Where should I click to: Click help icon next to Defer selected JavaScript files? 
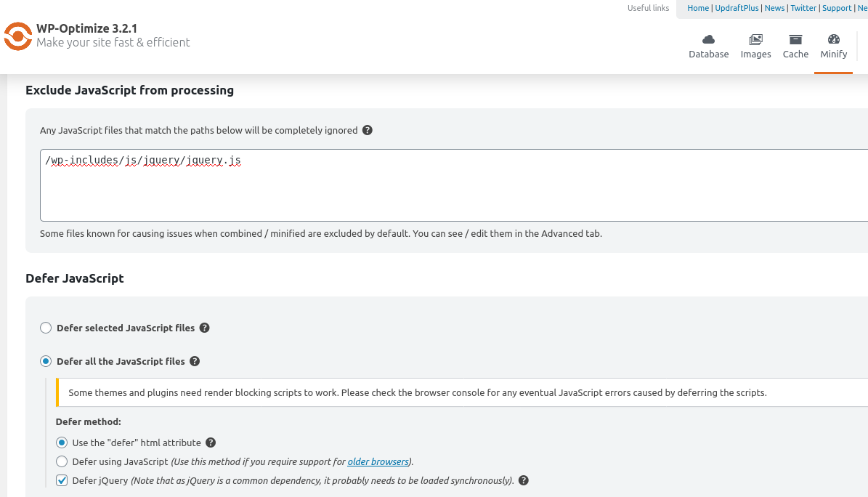pyautogui.click(x=205, y=328)
